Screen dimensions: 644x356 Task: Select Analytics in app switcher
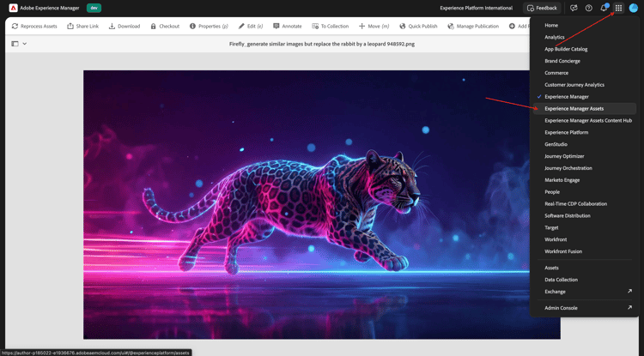point(555,37)
